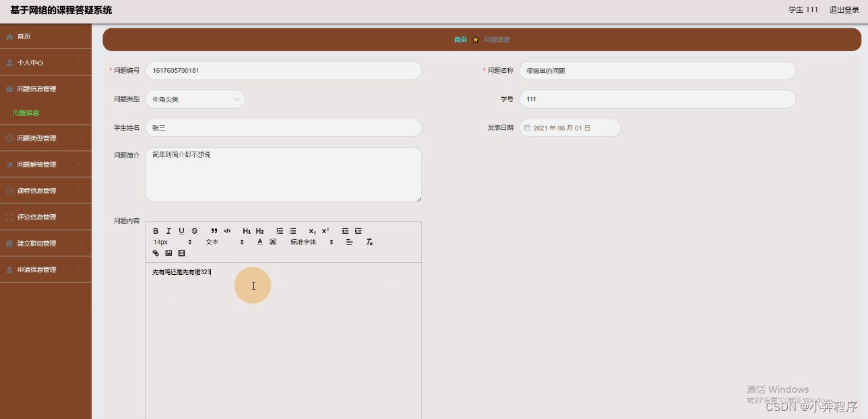Insert a code block with the code icon
The image size is (868, 419).
(x=227, y=231)
